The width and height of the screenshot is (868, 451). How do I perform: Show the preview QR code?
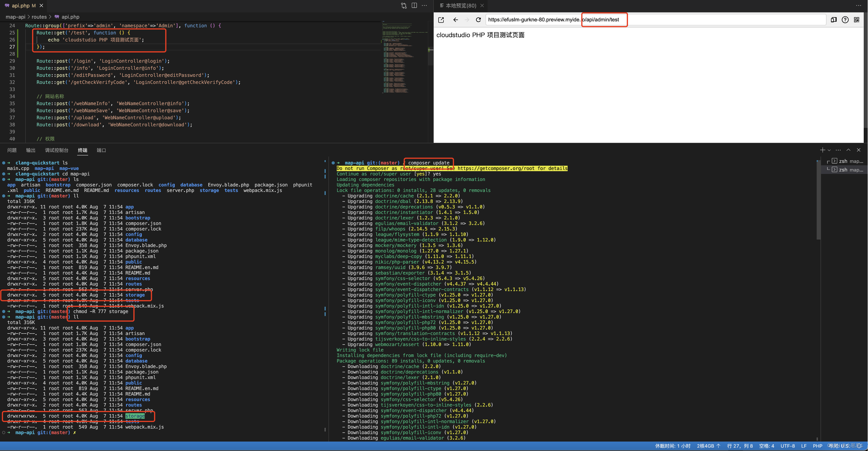tap(856, 20)
